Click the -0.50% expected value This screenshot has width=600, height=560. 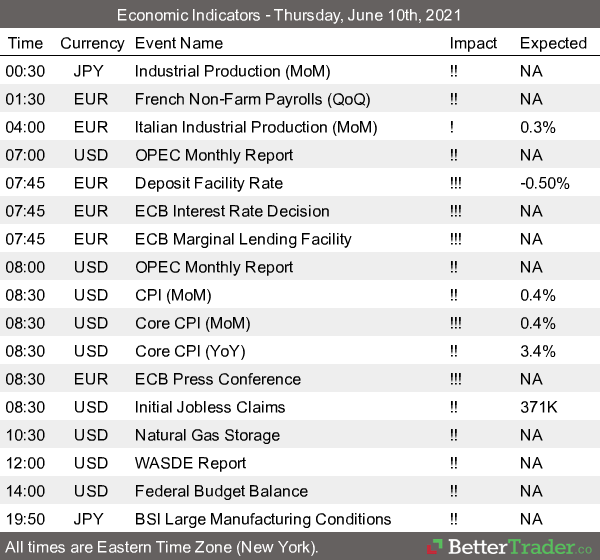544,183
